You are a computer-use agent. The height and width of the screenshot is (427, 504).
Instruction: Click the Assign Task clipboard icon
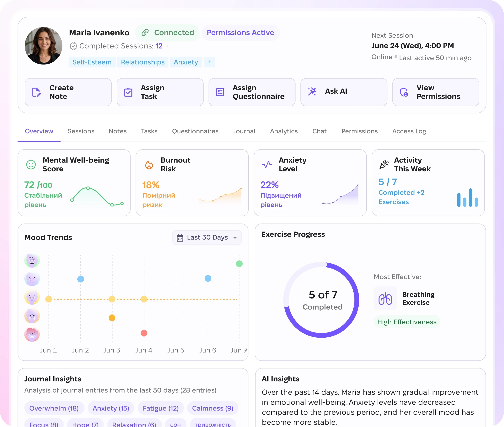[x=128, y=92]
